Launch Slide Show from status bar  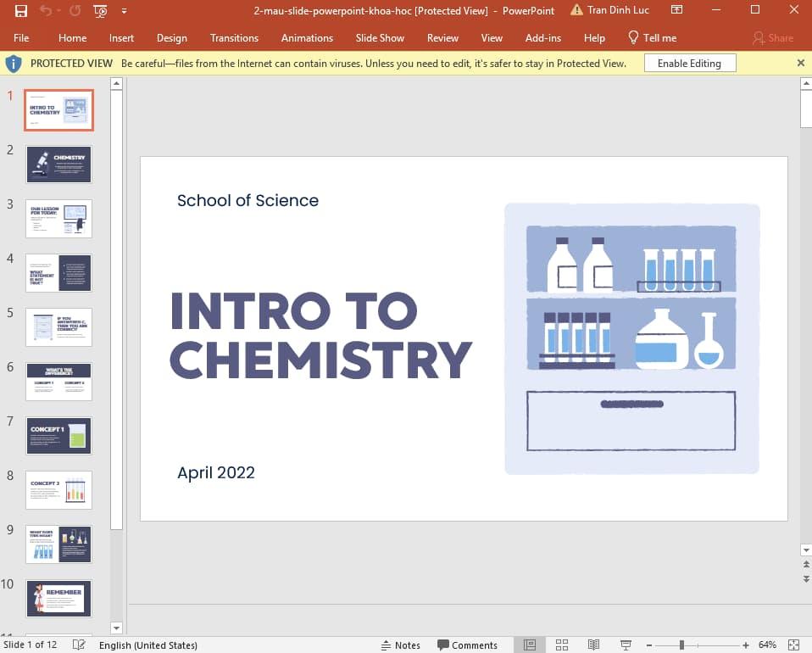point(626,645)
